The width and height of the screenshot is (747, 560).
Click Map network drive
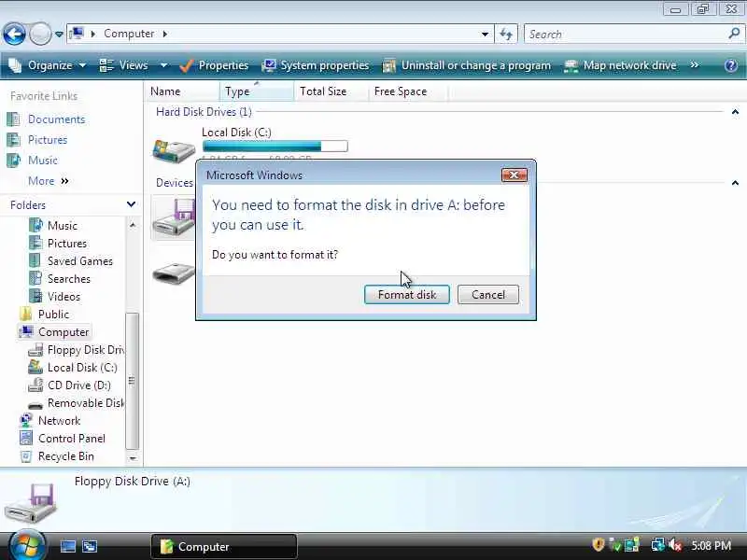click(620, 65)
